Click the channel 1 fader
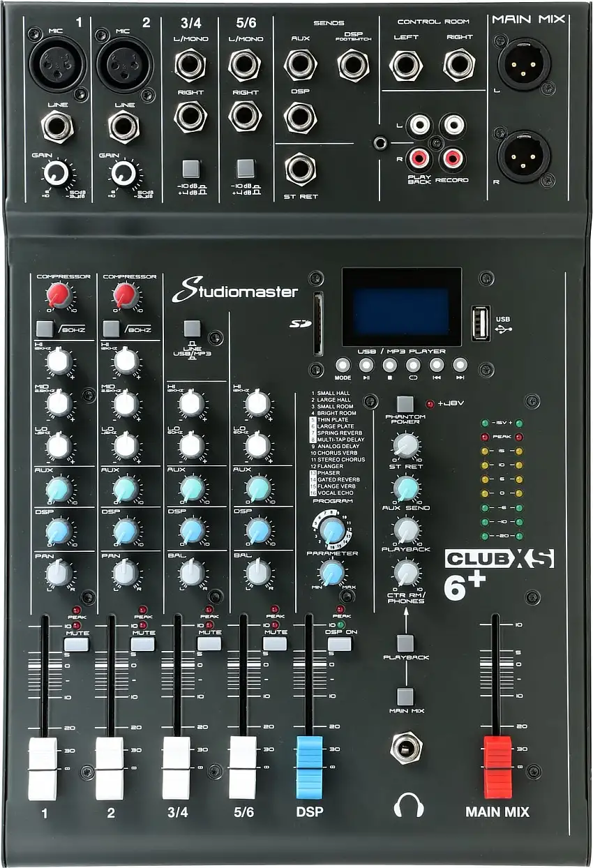593x868 pixels. 43,768
